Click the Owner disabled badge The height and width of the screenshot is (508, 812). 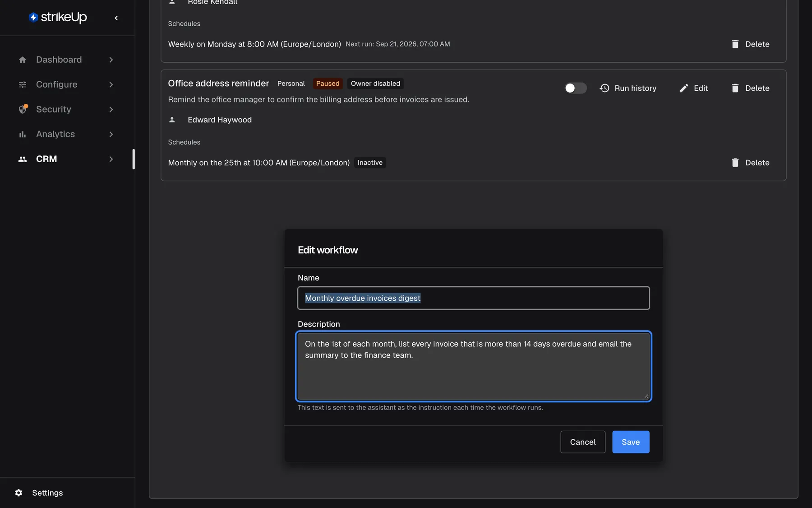(375, 84)
